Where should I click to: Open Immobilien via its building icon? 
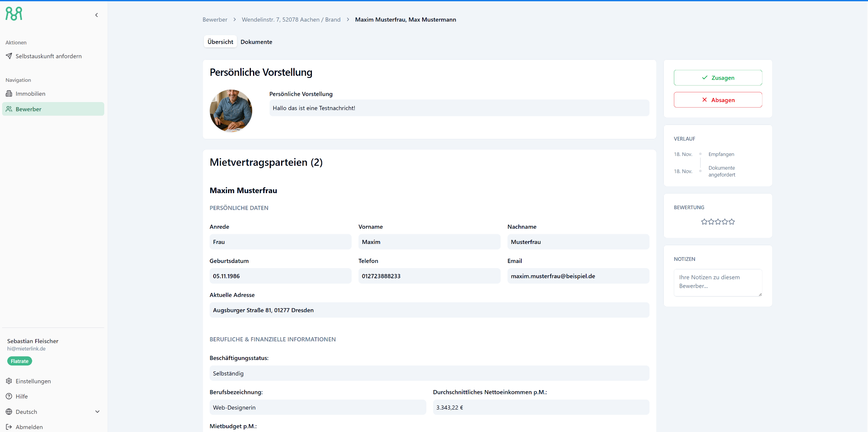(x=9, y=94)
